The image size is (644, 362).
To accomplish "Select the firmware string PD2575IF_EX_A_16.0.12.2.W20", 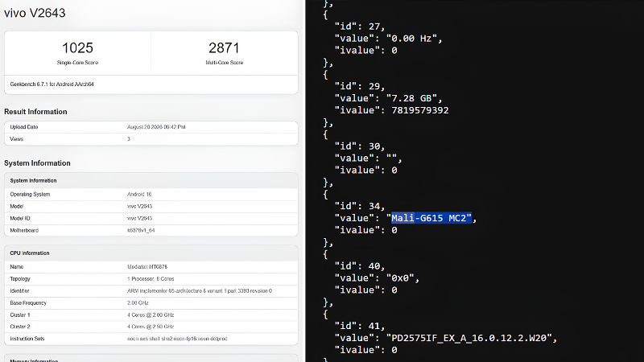I will pos(469,338).
